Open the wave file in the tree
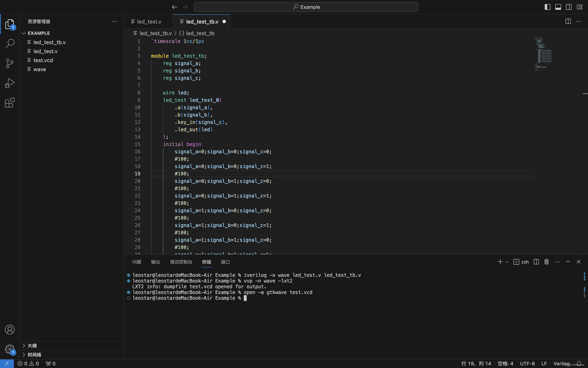The width and height of the screenshot is (588, 368). (x=72, y=69)
